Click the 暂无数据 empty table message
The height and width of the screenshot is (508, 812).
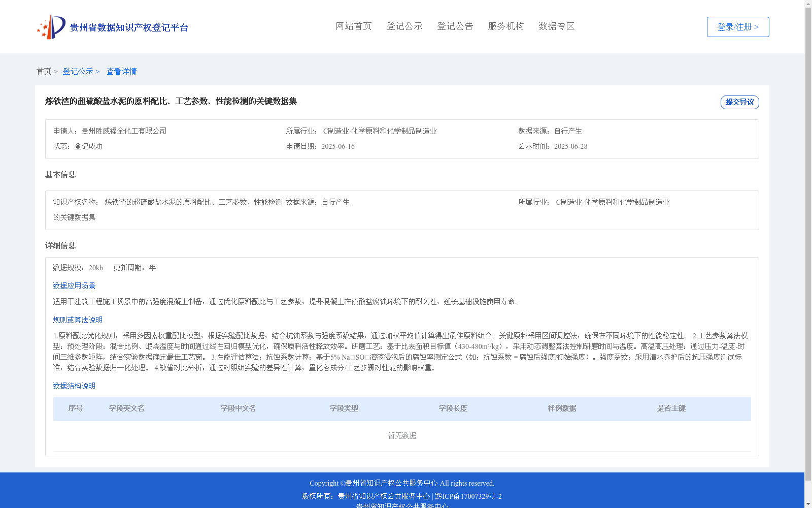tap(402, 436)
